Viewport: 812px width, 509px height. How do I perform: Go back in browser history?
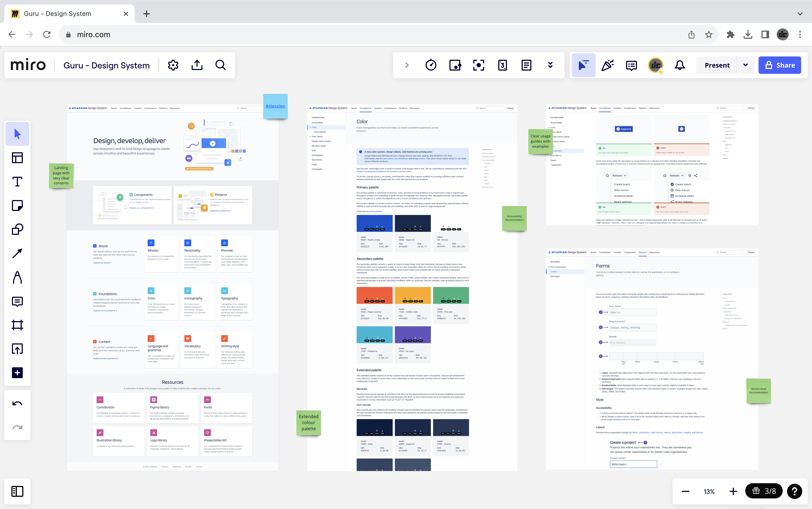[12, 34]
